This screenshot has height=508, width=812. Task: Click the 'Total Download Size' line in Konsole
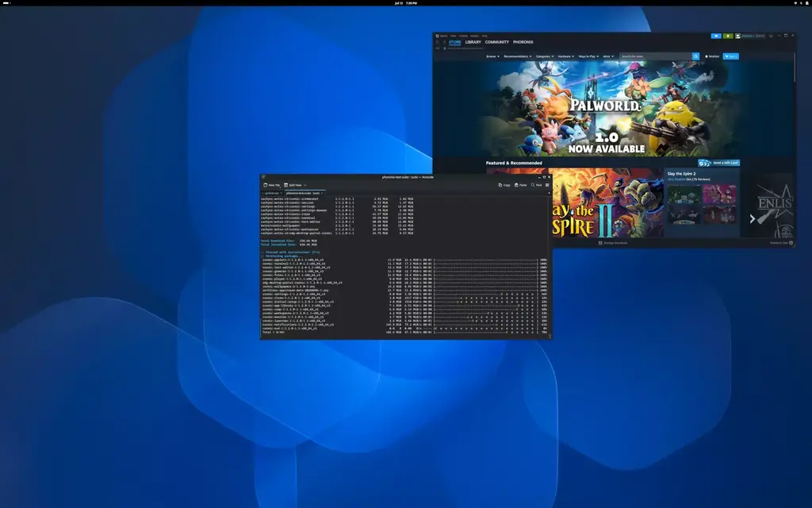[x=289, y=241]
